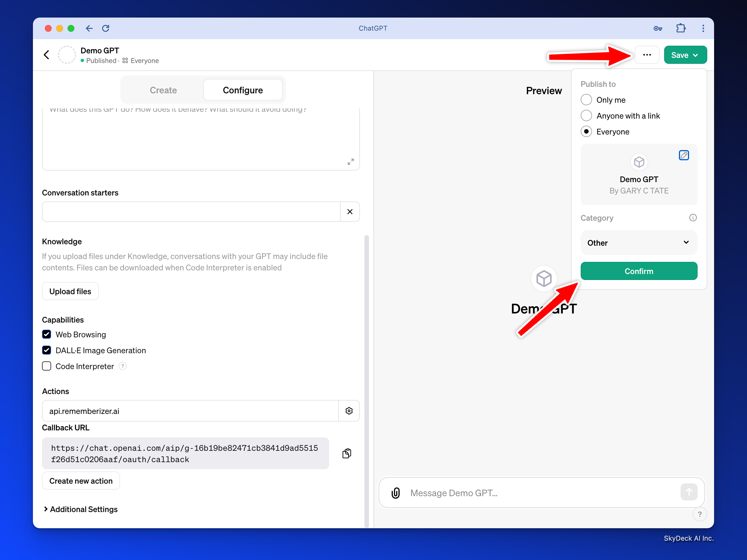Switch to the Create tab
Screen dimensions: 747x560
(x=163, y=90)
